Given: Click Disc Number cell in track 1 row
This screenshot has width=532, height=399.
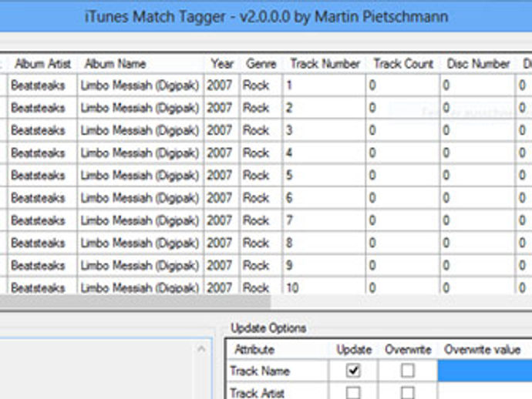Looking at the screenshot, I should coord(478,85).
